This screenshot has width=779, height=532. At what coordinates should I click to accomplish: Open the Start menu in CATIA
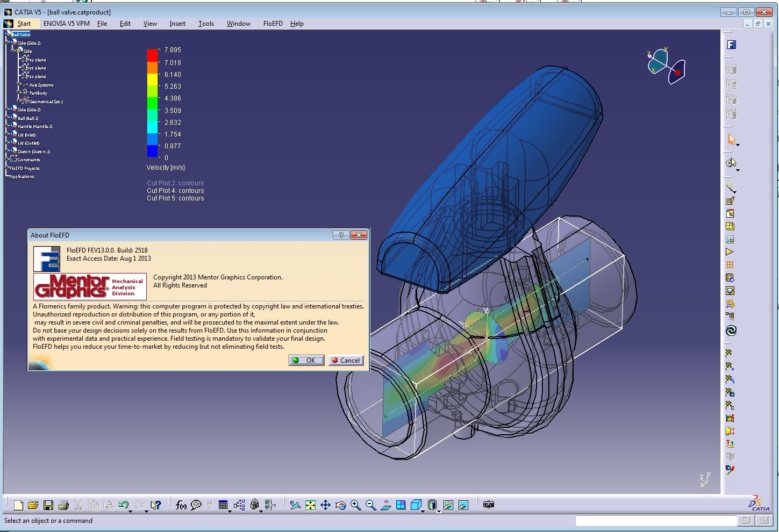tap(24, 24)
